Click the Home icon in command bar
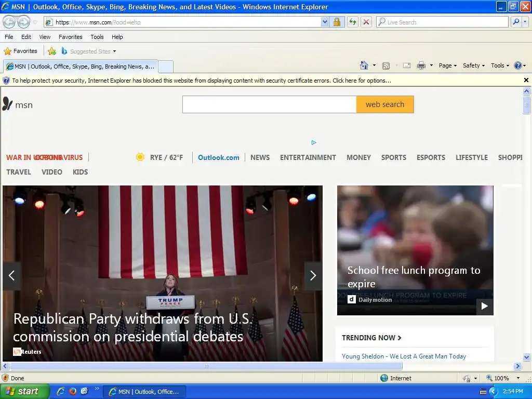 click(x=364, y=65)
